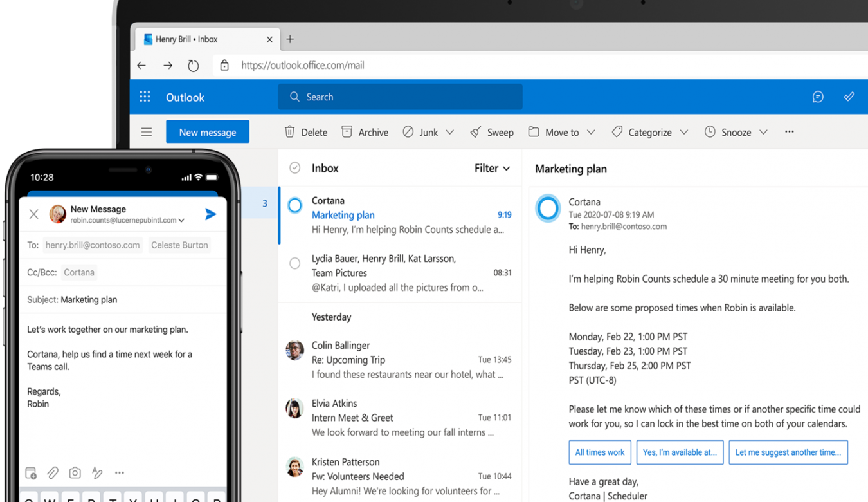Click Yes, I'm available at button
The width and height of the screenshot is (868, 502).
click(680, 452)
